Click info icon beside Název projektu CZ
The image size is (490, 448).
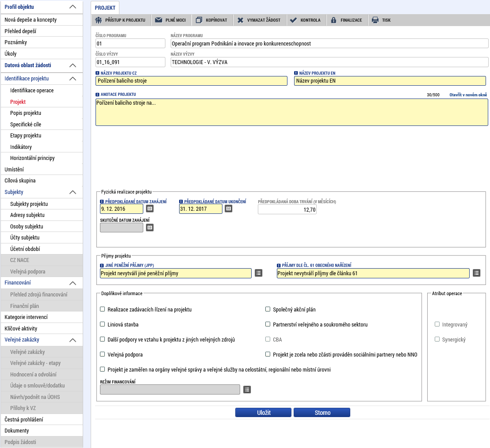coord(97,73)
